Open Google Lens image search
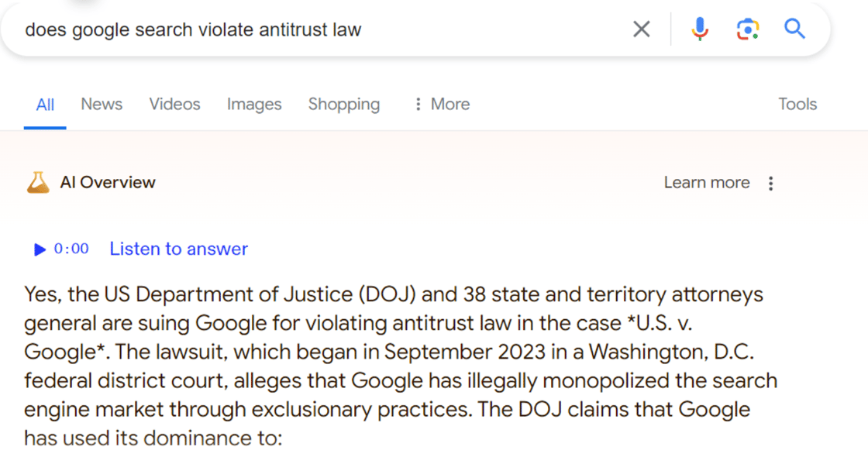The height and width of the screenshot is (464, 868). [x=747, y=29]
